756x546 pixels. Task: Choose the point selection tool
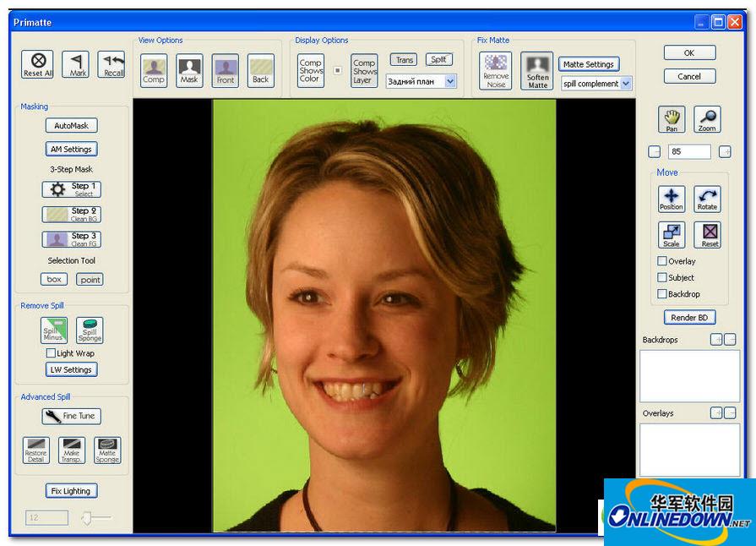(90, 279)
